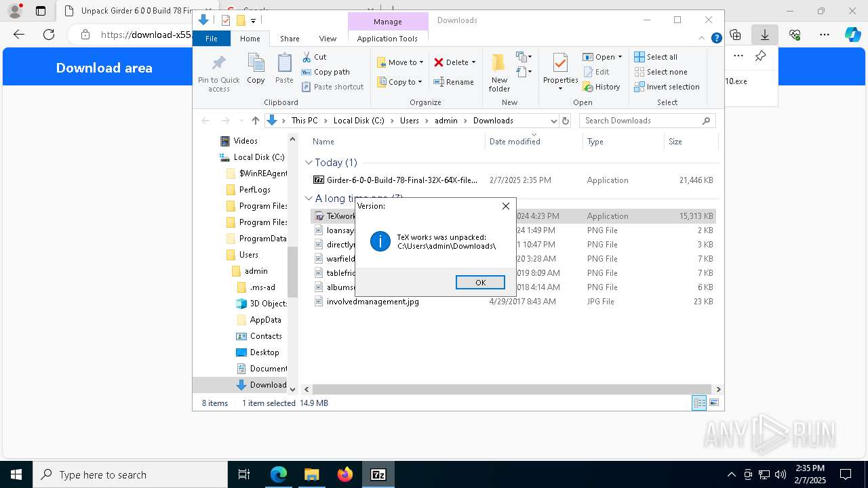Collapse the A long time ago group
The image size is (868, 488).
pos(309,199)
